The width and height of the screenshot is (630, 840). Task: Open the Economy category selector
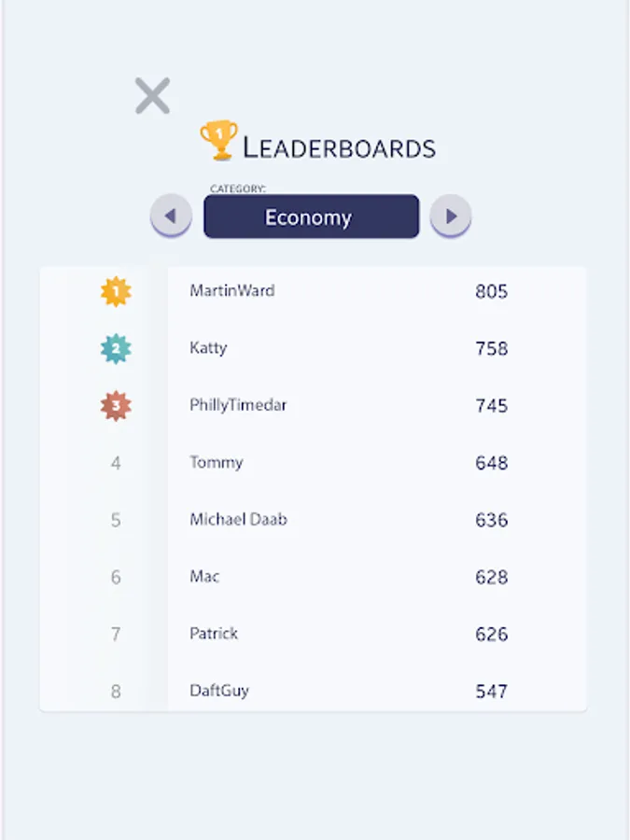[x=311, y=217]
